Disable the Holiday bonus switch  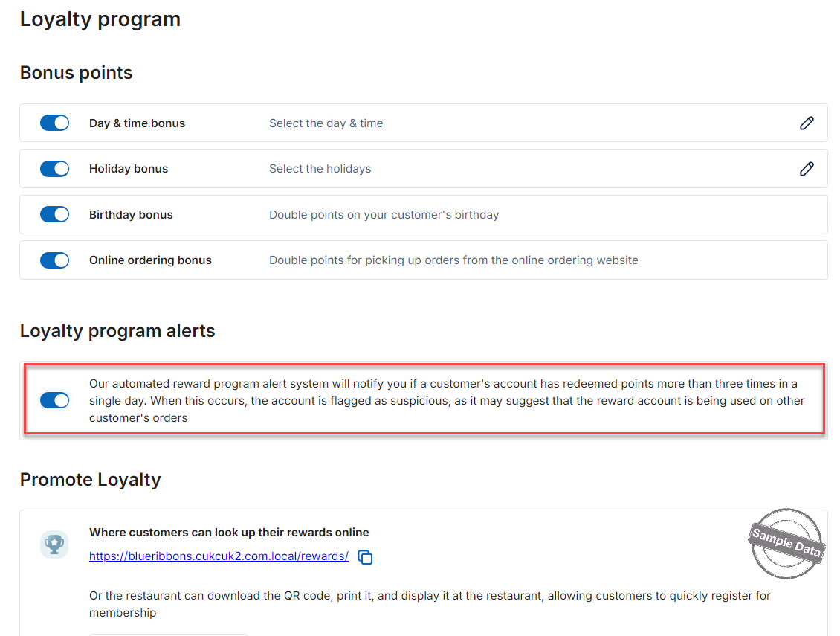pos(55,168)
